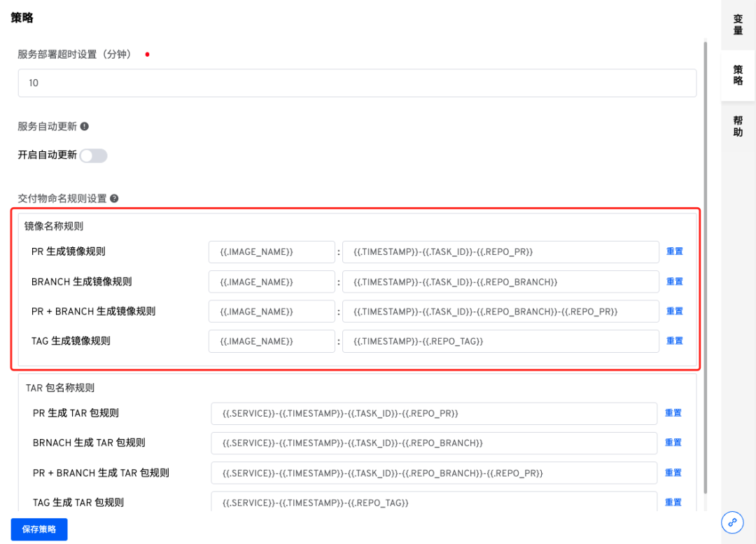
Task: Click tag field in PR 生成镜像规则 row
Action: click(x=500, y=252)
